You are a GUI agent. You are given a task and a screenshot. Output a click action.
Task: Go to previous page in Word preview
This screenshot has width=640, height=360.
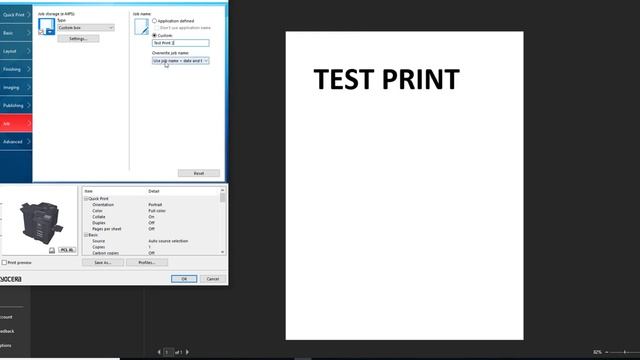tap(159, 352)
